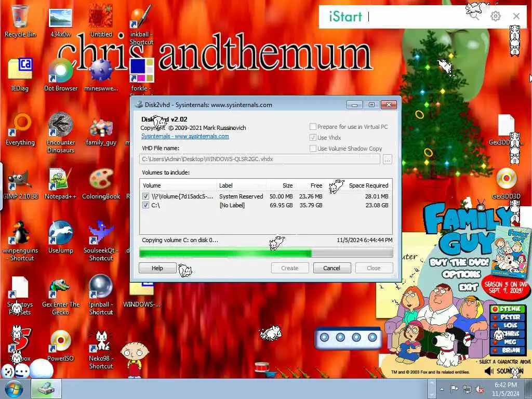Image resolution: width=532 pixels, height=399 pixels.
Task: Click the Close button in Disk2vhd
Action: click(374, 268)
